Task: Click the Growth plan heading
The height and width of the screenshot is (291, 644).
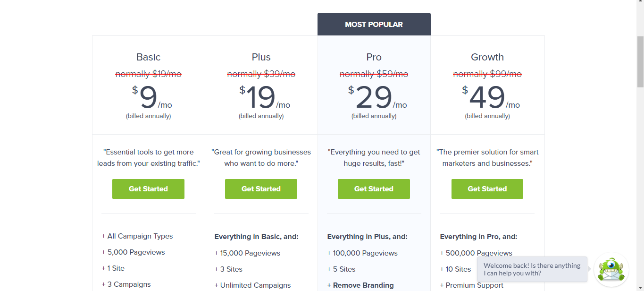Action: 487,57
